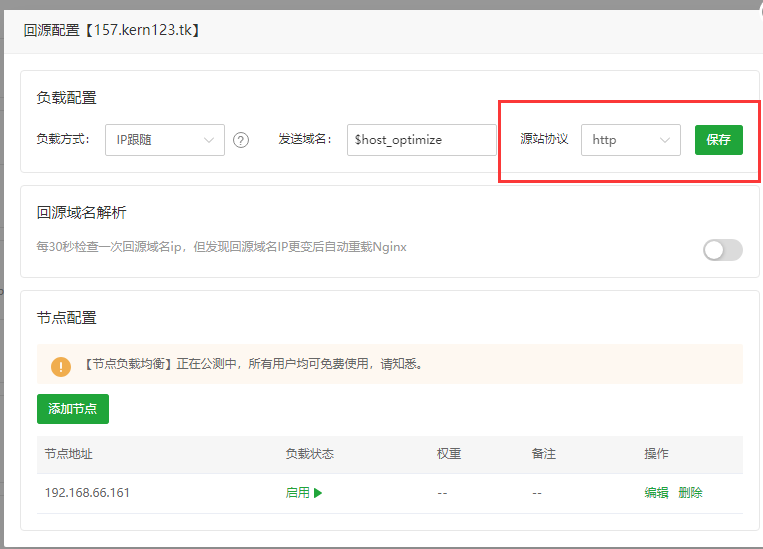This screenshot has height=549, width=763.
Task: Select the node address 192.168.66.161
Action: [87, 493]
